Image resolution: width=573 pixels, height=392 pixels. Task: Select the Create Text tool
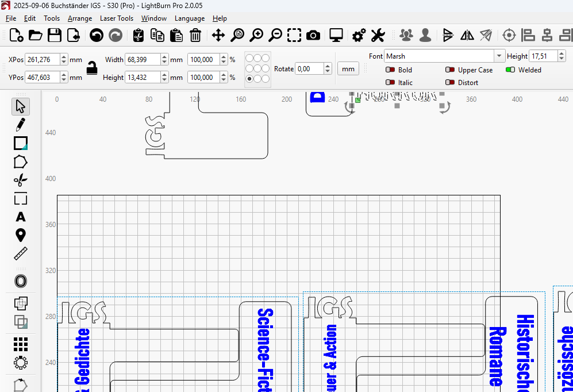tap(21, 217)
